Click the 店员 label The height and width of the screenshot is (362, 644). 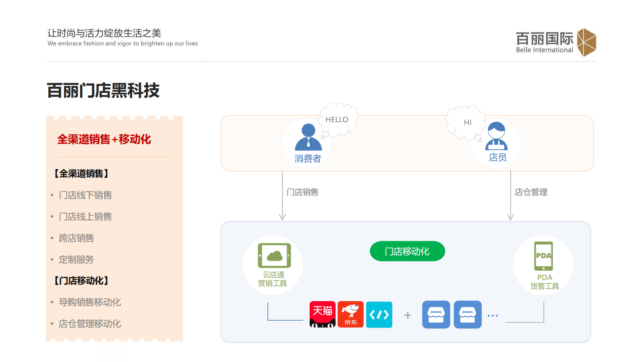click(x=498, y=157)
